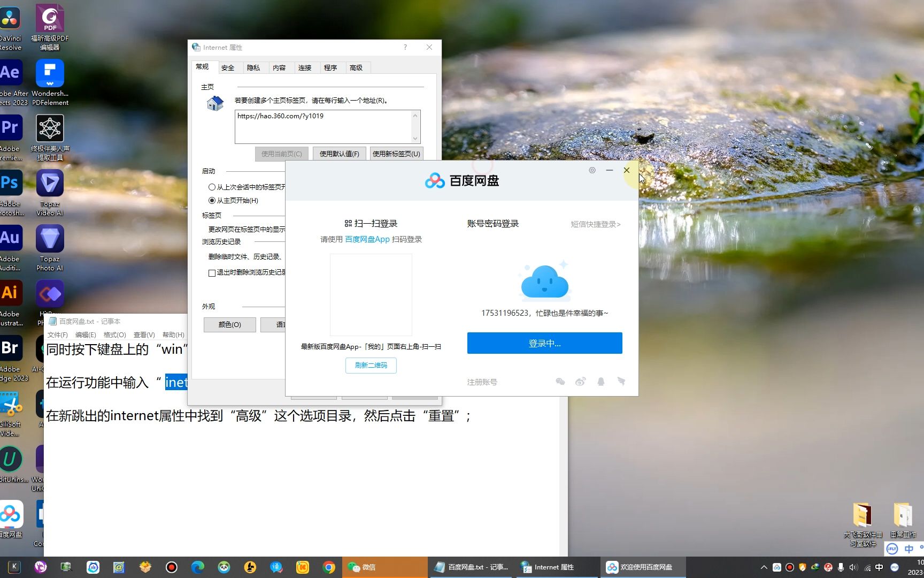Open the 格式(O) menu in Notepad
This screenshot has width=924, height=578.
point(114,335)
